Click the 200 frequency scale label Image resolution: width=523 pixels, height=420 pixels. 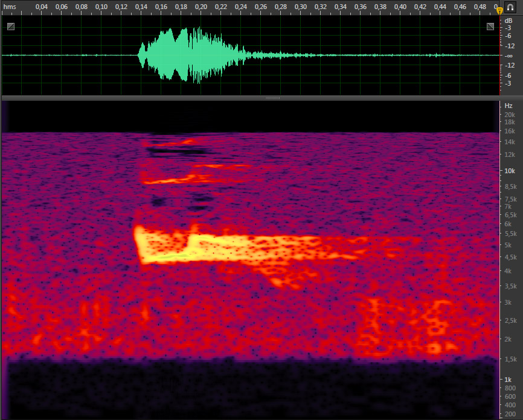coord(510,414)
